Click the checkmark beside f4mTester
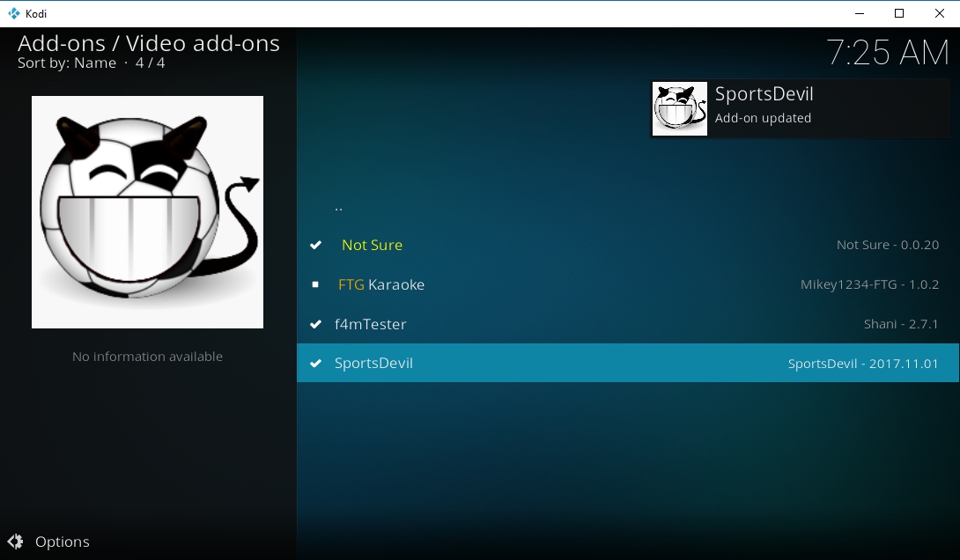 tap(315, 324)
